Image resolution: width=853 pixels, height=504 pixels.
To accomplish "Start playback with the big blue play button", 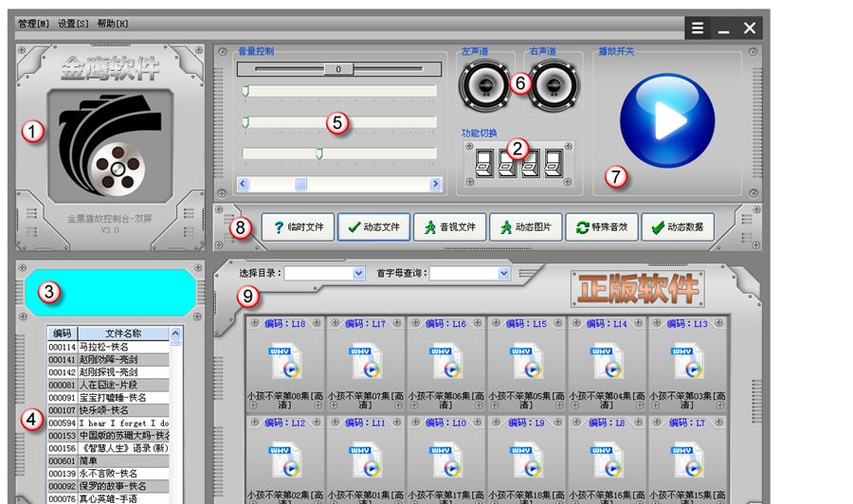I will (667, 120).
